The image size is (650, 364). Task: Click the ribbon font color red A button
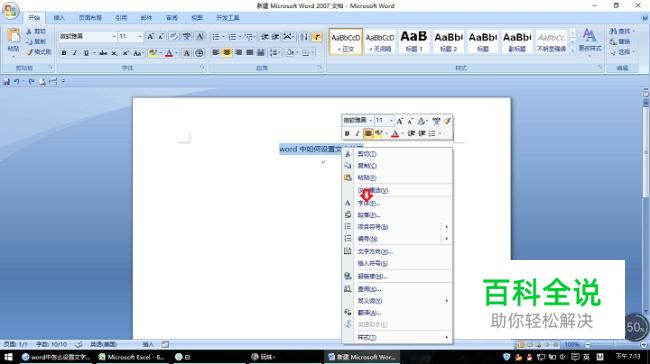[169, 53]
